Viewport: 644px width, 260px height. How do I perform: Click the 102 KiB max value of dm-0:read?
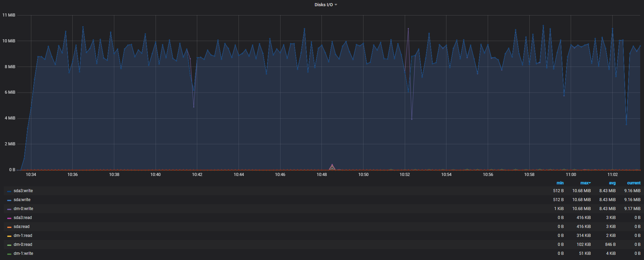click(x=584, y=245)
